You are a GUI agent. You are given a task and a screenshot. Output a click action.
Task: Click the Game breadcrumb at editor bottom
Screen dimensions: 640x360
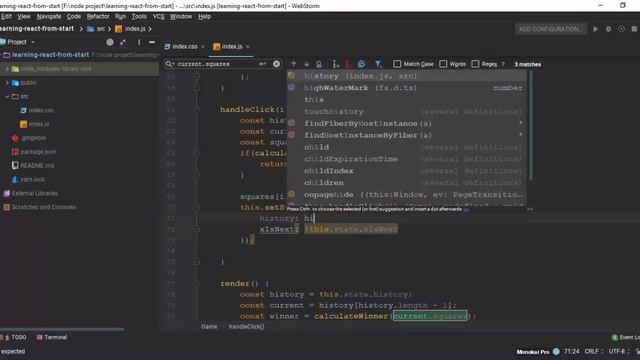click(209, 327)
